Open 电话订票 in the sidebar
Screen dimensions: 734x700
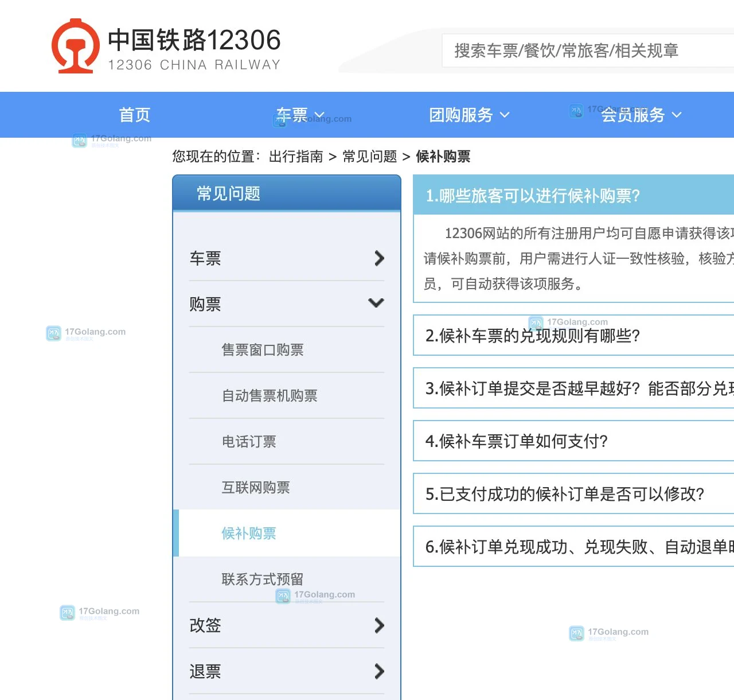(x=249, y=442)
